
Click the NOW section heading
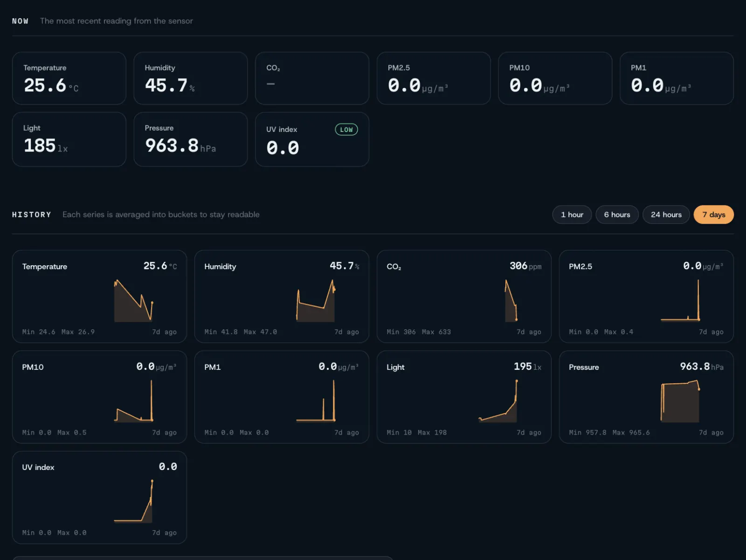[20, 21]
